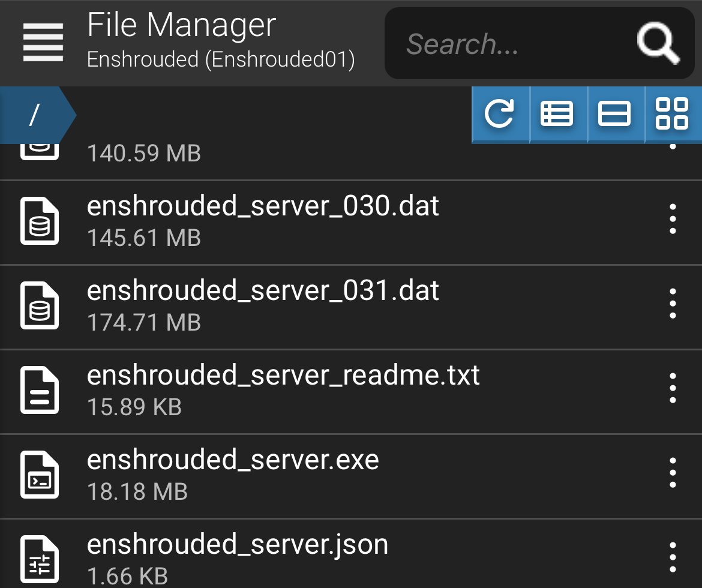Switch to grid tile view
The width and height of the screenshot is (702, 588).
tap(673, 115)
